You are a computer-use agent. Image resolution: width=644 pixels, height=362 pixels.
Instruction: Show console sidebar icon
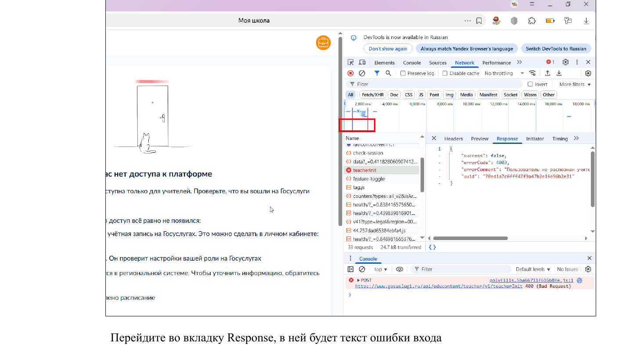pyautogui.click(x=350, y=269)
